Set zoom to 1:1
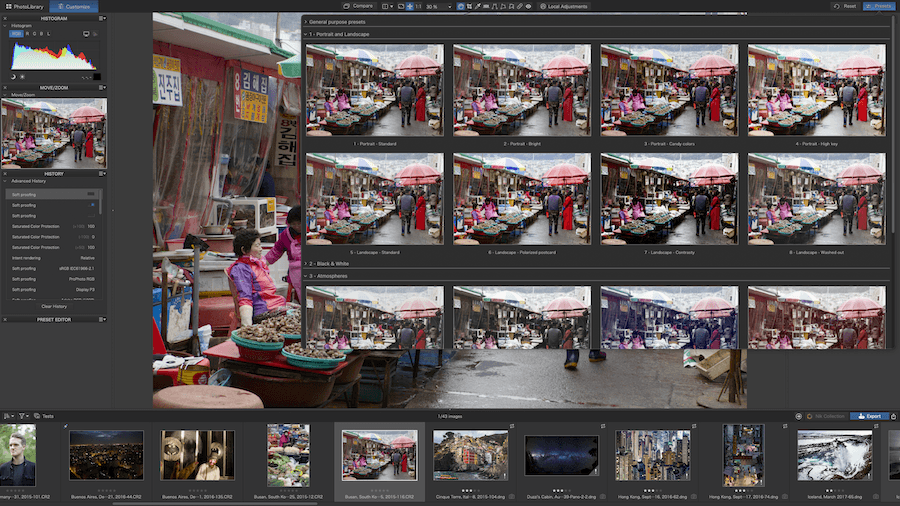Viewport: 900px width, 506px height. click(418, 6)
